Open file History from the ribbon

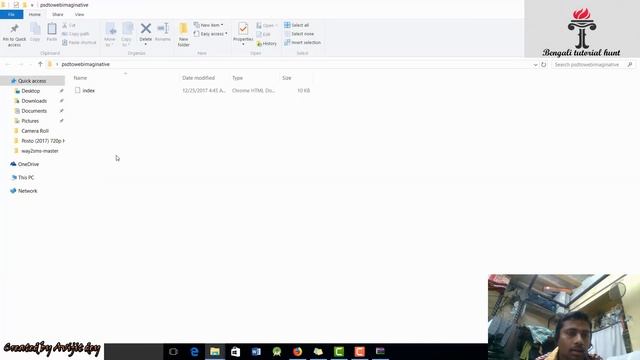(267, 43)
